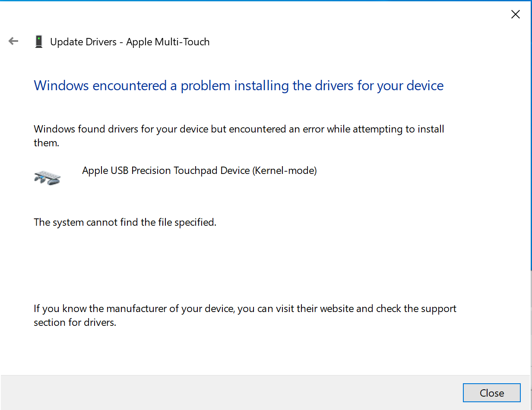Click the Apple USB Precision Touchpad picture
The height and width of the screenshot is (410, 532).
47,176
